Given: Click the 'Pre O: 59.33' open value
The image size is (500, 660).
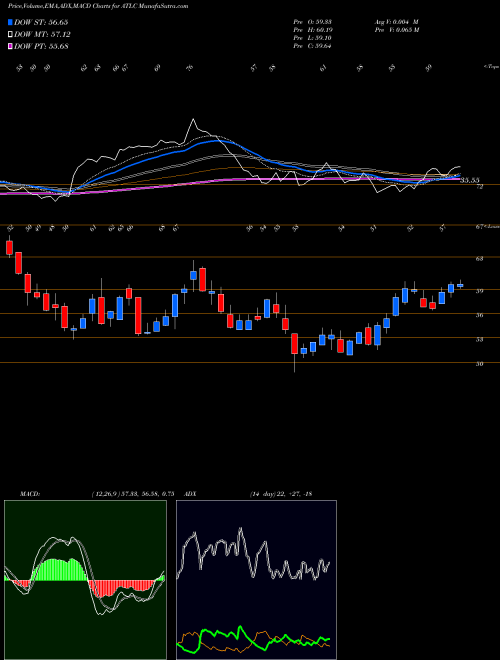Looking at the screenshot, I should tap(312, 22).
